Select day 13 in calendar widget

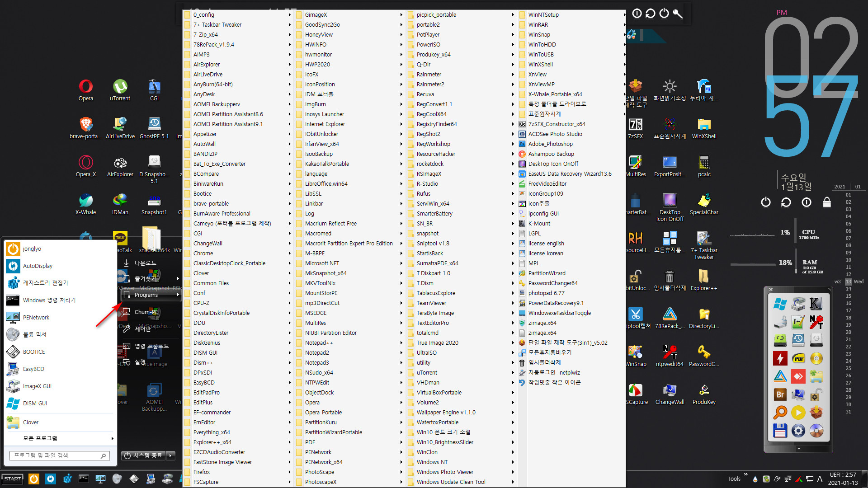[848, 282]
